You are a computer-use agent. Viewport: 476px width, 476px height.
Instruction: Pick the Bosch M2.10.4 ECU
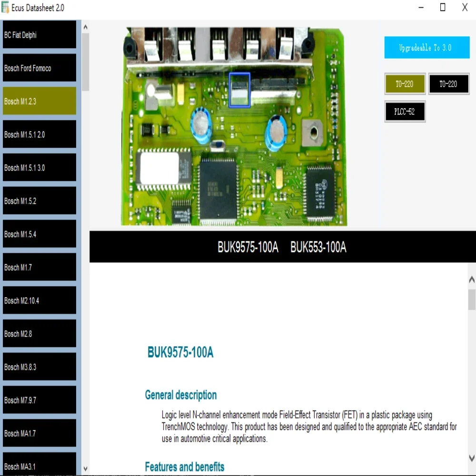[40, 300]
